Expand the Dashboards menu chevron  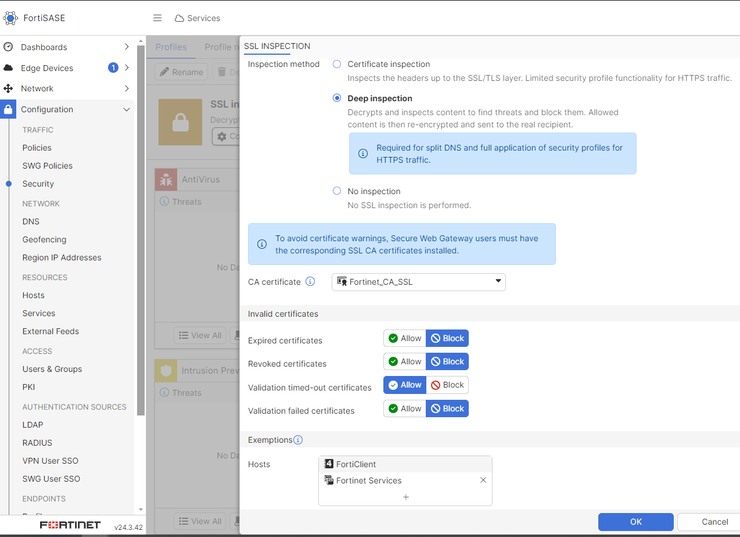coord(126,47)
